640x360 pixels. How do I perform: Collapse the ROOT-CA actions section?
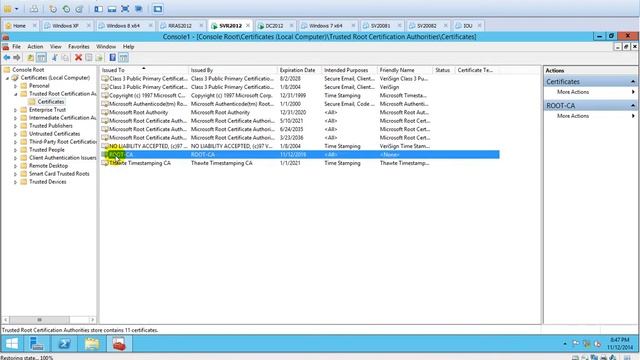point(633,106)
